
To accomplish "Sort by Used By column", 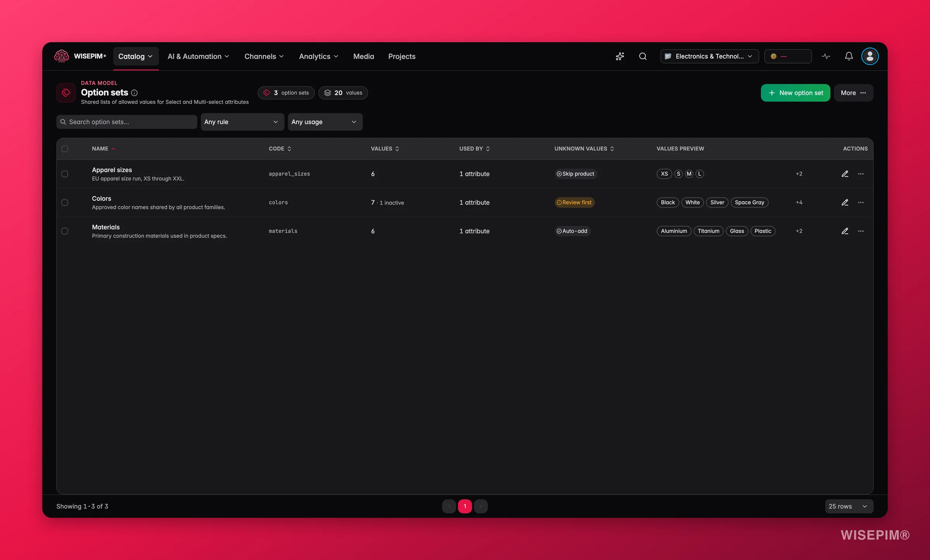I will [x=475, y=149].
